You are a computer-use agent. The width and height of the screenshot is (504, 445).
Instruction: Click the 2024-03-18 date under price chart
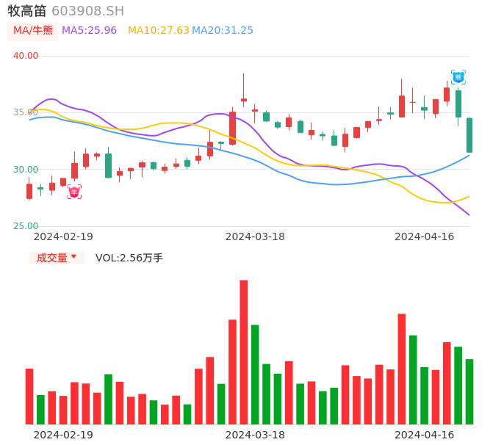pos(255,236)
